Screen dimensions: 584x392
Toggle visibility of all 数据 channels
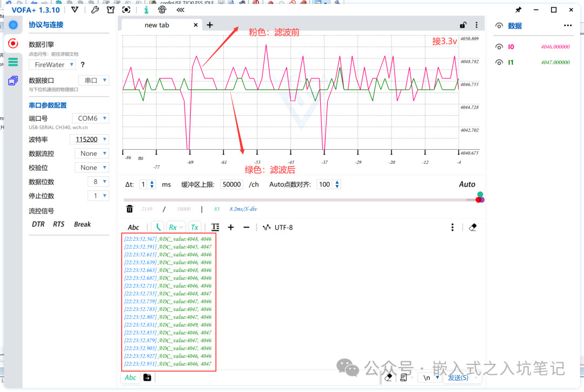click(499, 26)
